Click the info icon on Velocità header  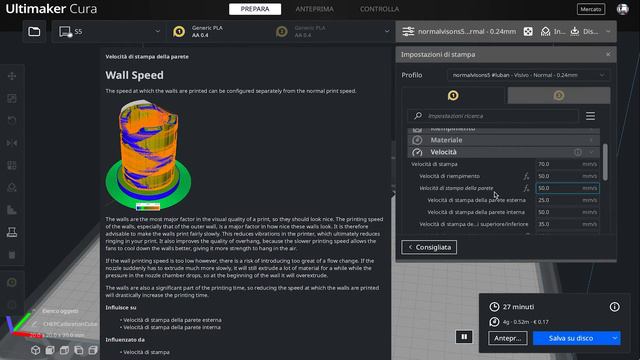pos(578,152)
